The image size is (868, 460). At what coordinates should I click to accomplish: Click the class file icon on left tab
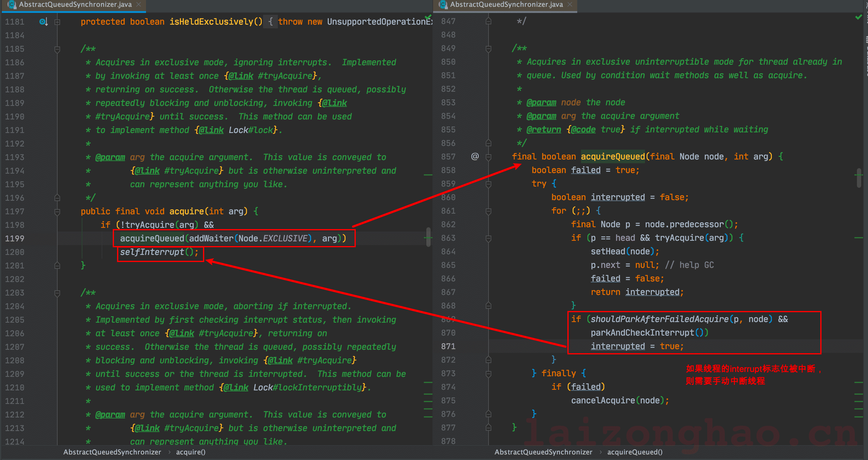12,4
